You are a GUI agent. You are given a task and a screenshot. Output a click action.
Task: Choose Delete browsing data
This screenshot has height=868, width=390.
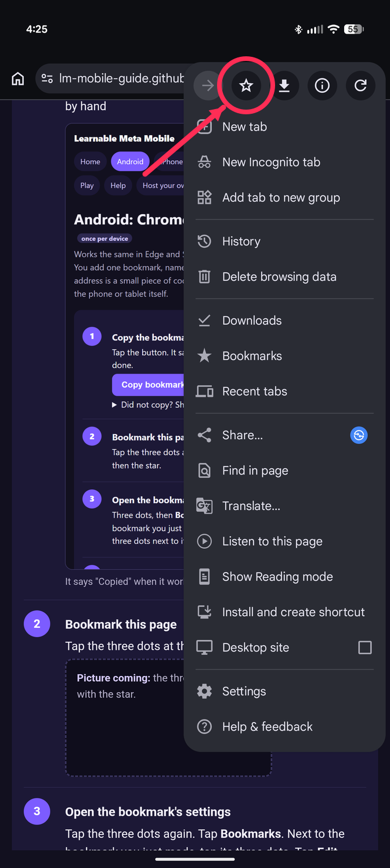click(284, 277)
